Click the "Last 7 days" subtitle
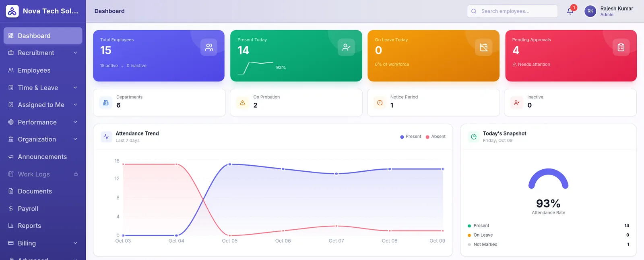The width and height of the screenshot is (644, 260). click(128, 141)
